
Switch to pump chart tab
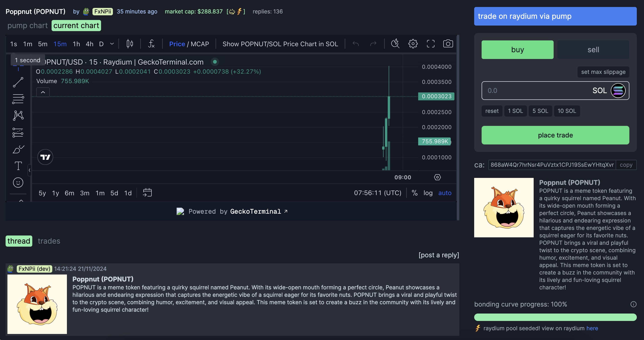[27, 26]
